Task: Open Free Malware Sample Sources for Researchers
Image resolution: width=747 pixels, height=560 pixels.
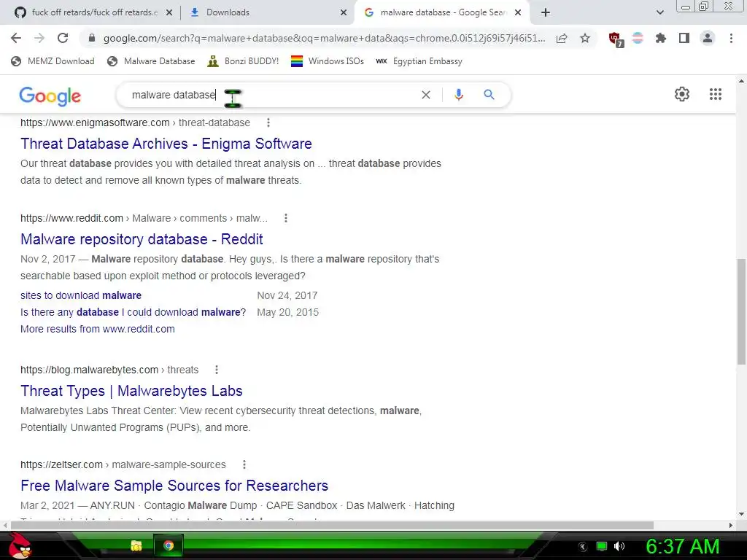Action: (174, 485)
